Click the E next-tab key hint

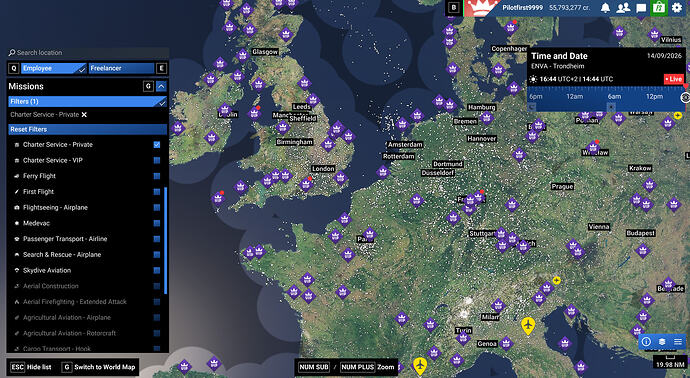click(161, 68)
